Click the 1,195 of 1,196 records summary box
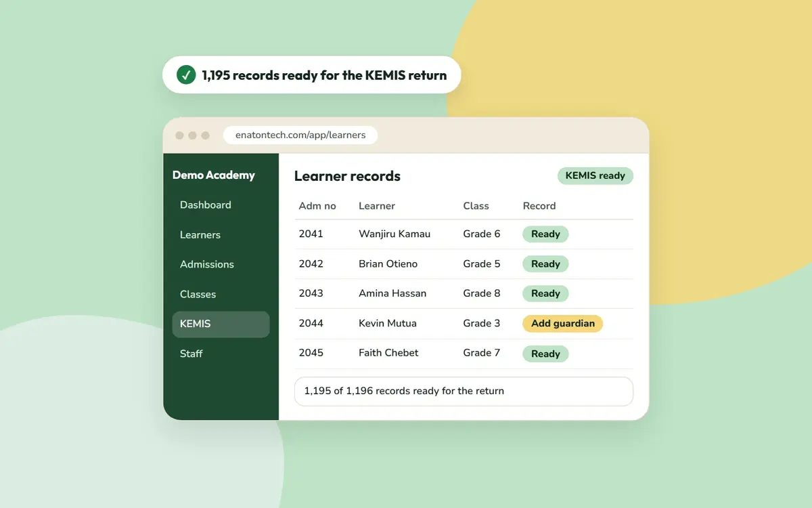The width and height of the screenshot is (812, 508). tap(464, 391)
